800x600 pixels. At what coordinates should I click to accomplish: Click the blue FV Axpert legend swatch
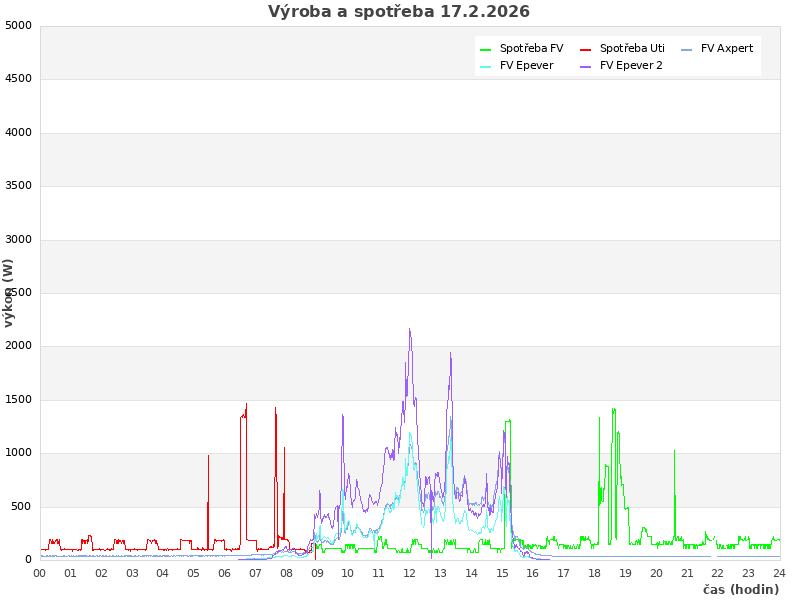(x=687, y=49)
